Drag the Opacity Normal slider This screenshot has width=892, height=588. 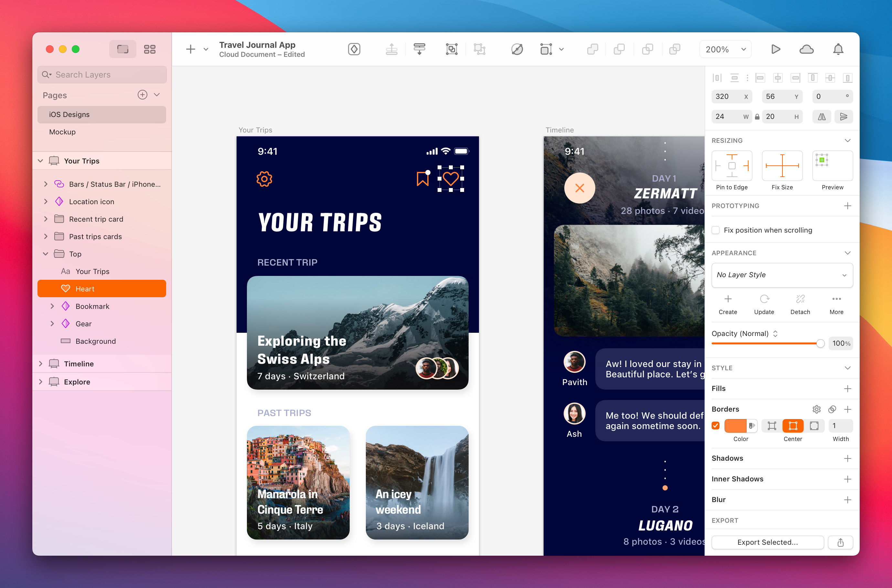click(x=821, y=343)
